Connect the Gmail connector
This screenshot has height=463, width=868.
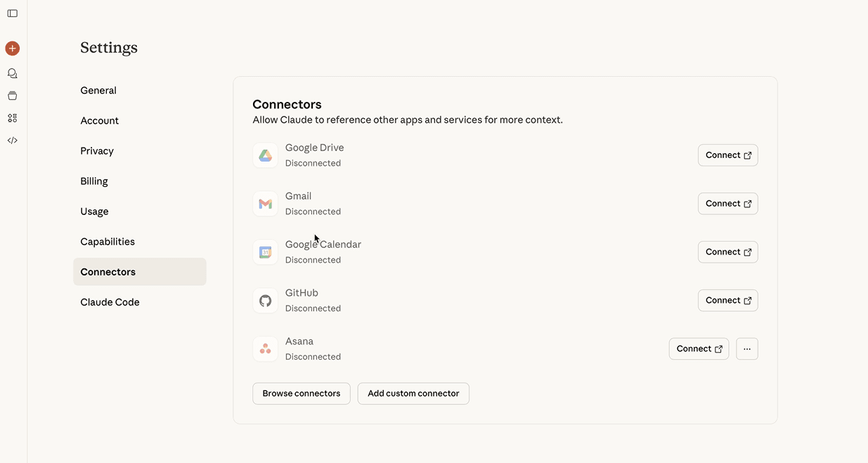[x=727, y=203]
